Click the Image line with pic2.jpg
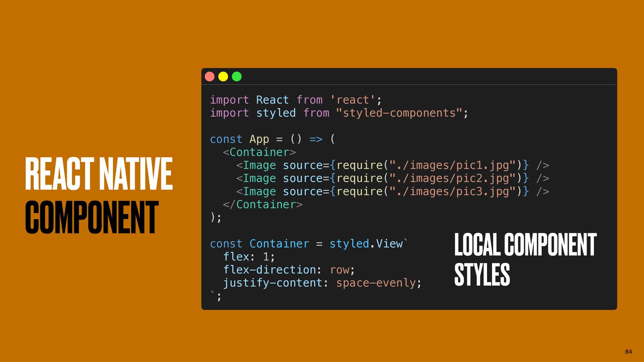 click(393, 178)
